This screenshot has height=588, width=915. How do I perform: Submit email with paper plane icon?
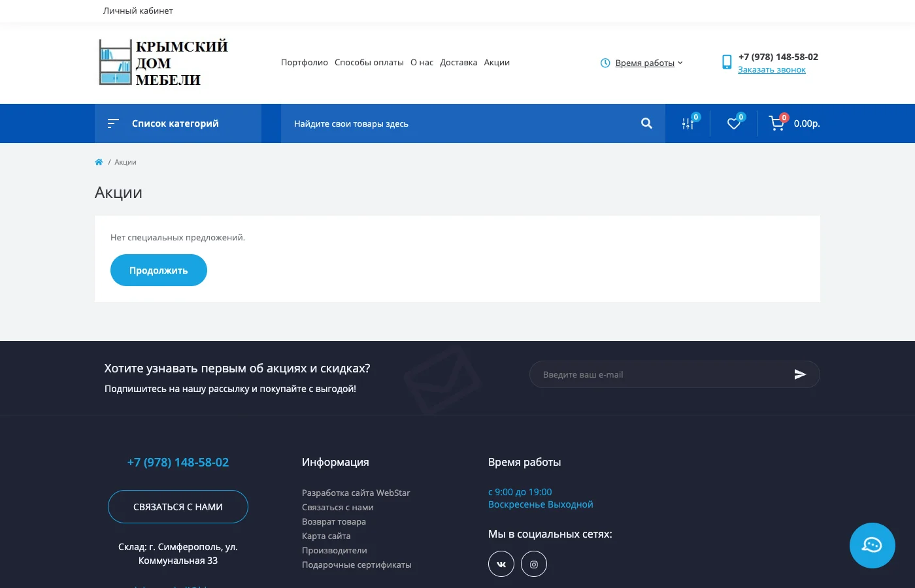(x=800, y=374)
